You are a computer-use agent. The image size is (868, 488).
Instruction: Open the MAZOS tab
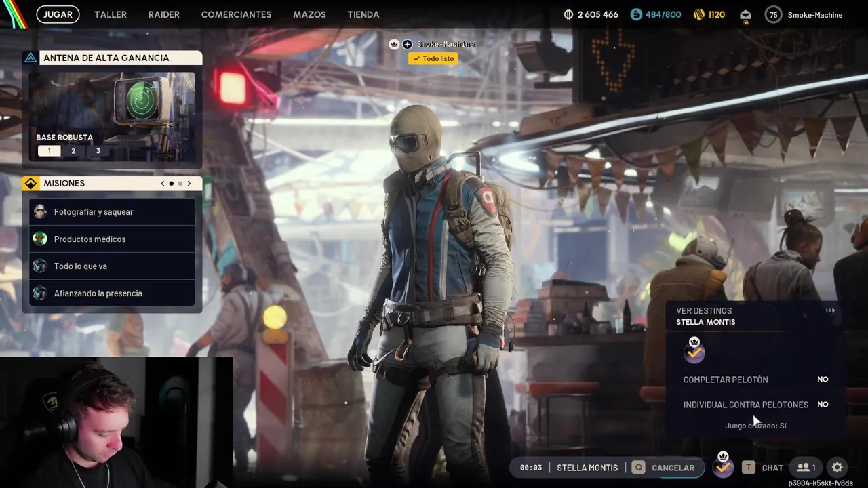tap(309, 14)
